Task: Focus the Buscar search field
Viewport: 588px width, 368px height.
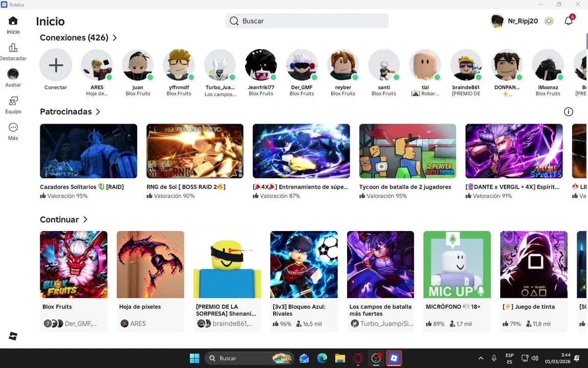Action: (x=307, y=21)
